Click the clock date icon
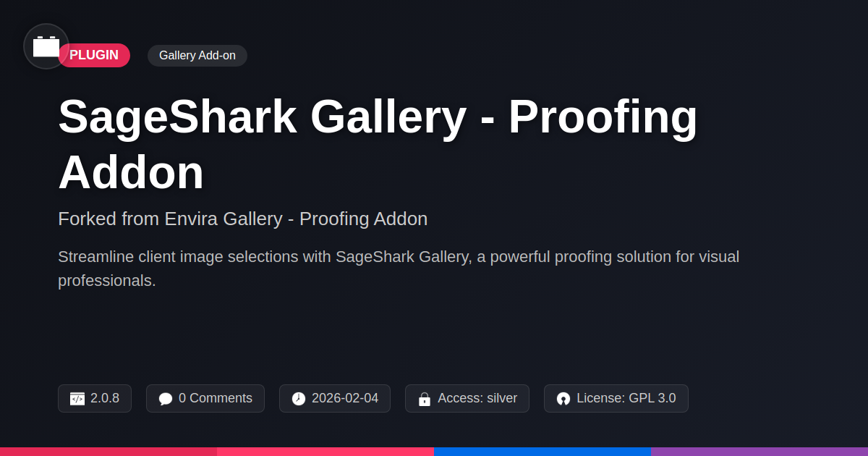Screen dimensions: 868x456 pyautogui.click(x=299, y=399)
